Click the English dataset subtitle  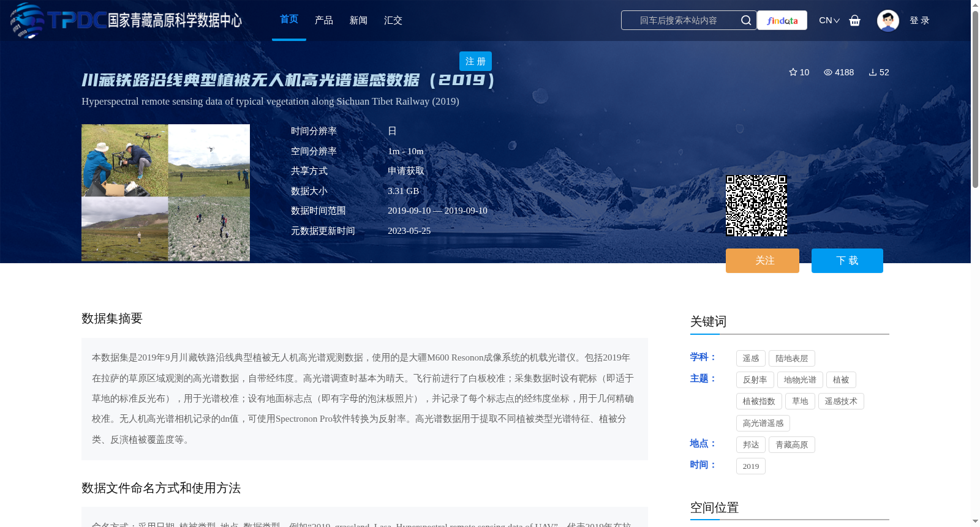click(270, 102)
